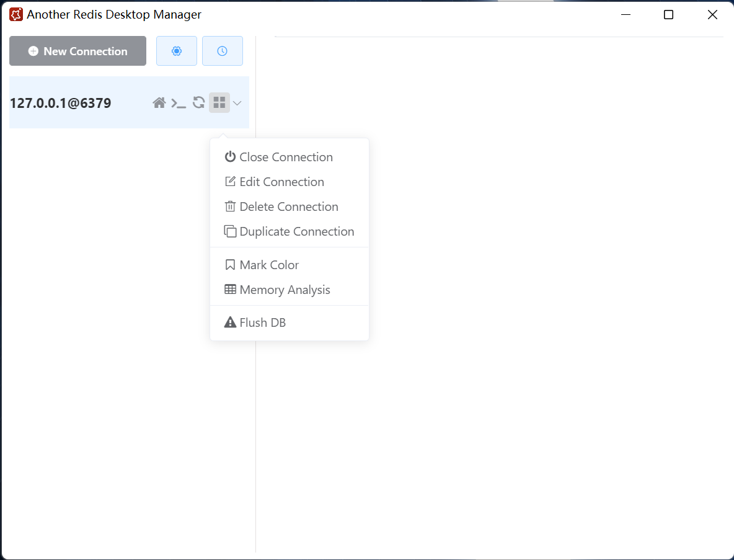Select the 127.0.0.1@6379 connection name

pos(60,103)
